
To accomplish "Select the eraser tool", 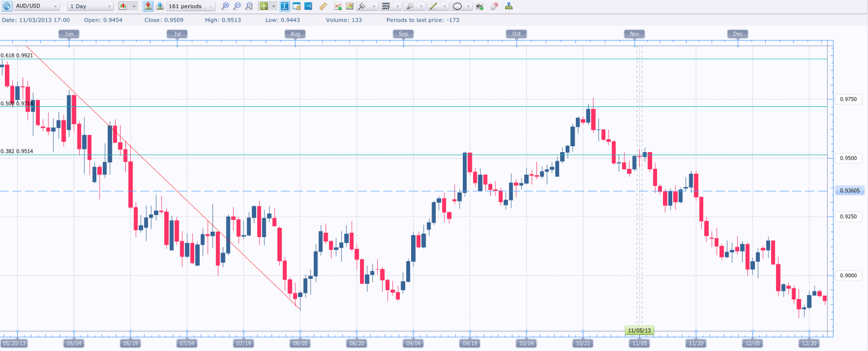I will coord(494,6).
